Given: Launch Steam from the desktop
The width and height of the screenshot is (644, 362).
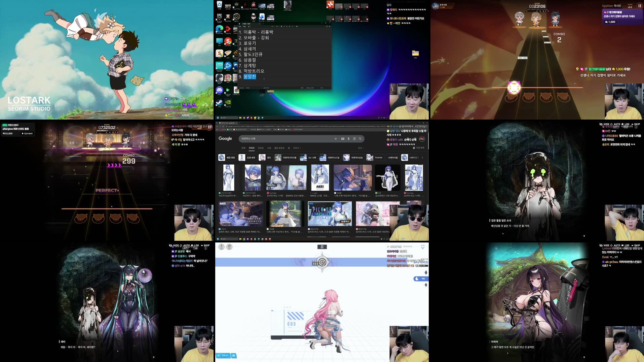Looking at the screenshot, I should click(219, 102).
